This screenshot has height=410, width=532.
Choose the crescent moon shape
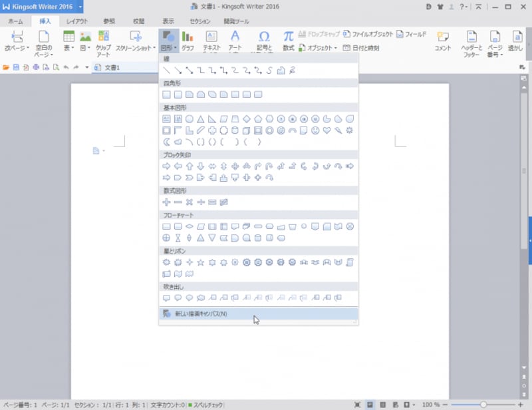(x=167, y=142)
